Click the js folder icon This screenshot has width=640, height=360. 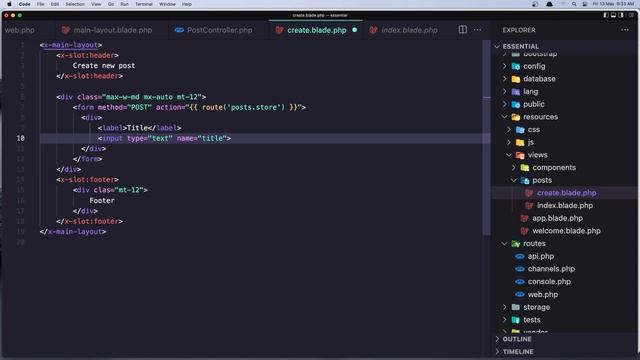520,142
